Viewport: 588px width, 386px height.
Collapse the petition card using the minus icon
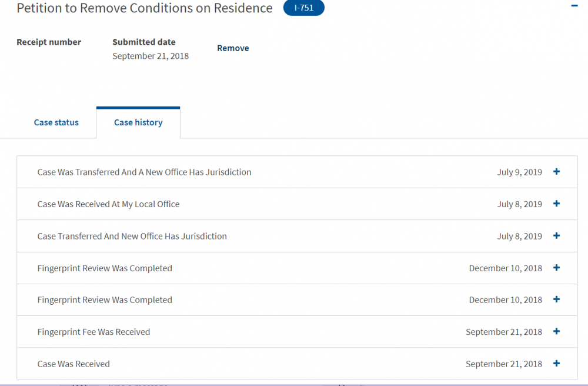click(x=574, y=6)
